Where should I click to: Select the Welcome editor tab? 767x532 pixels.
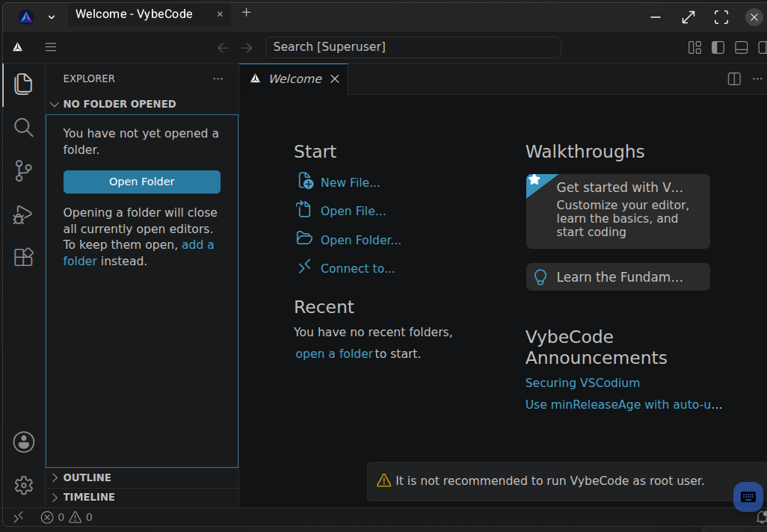pos(295,78)
